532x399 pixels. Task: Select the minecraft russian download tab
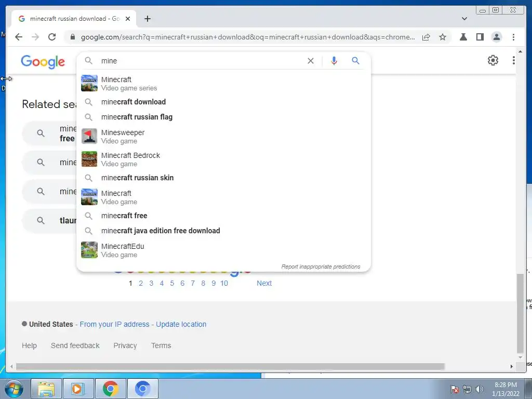point(74,19)
